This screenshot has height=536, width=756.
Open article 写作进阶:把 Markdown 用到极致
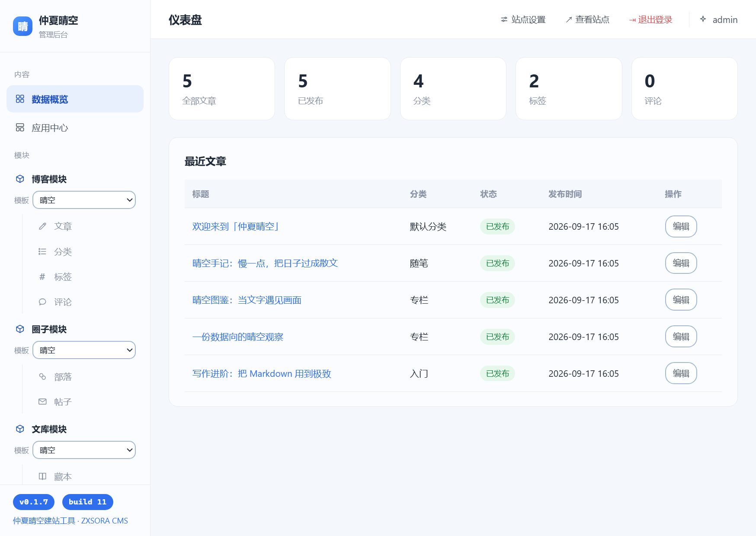[262, 373]
